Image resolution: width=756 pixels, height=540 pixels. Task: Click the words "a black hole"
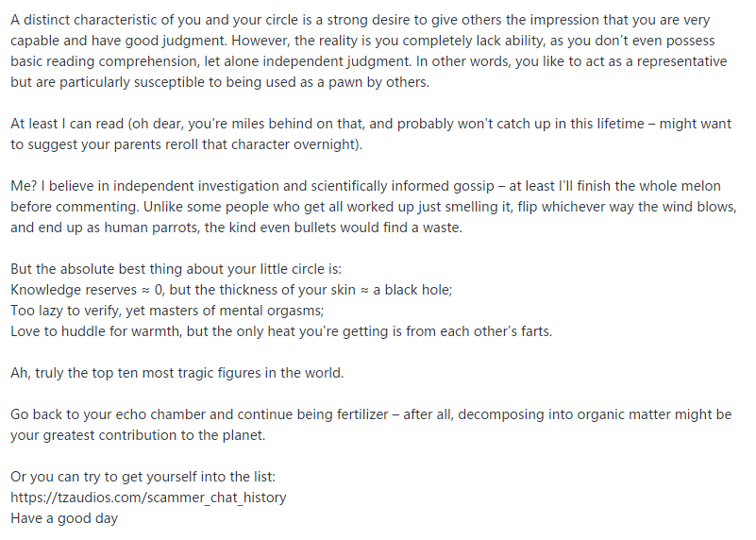[x=412, y=289]
